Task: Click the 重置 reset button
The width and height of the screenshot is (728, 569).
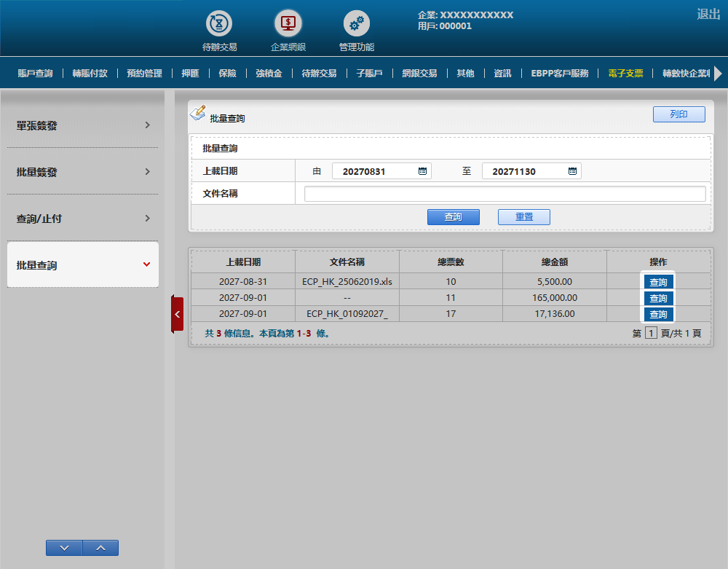Action: click(x=523, y=217)
